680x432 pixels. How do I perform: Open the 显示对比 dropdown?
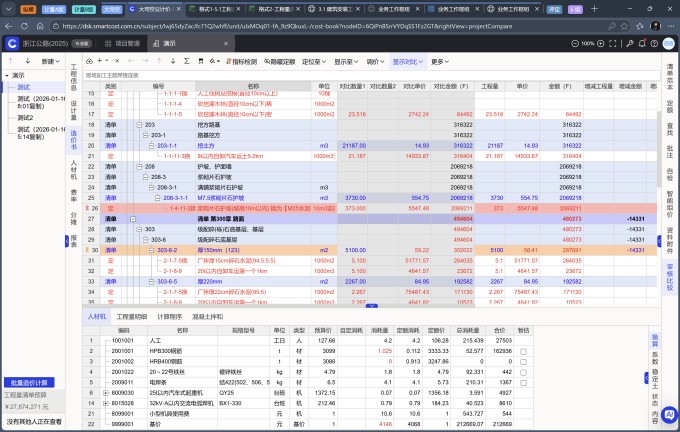pos(407,61)
